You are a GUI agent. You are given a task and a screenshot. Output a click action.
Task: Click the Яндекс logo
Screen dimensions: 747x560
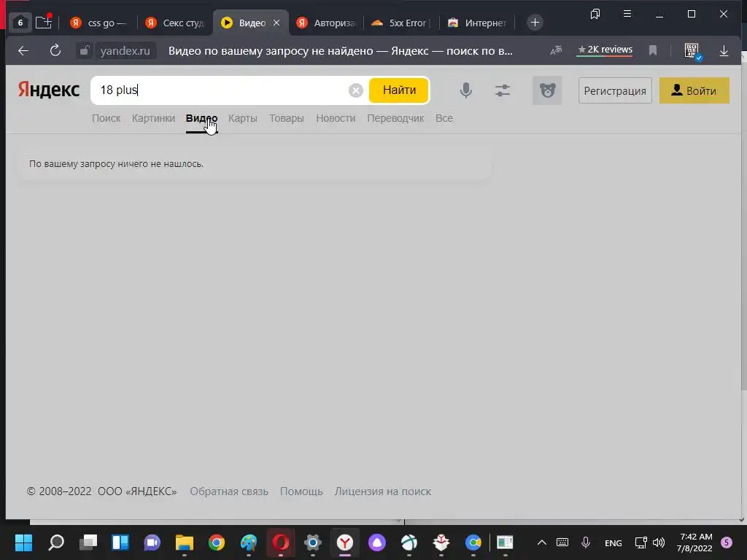click(x=49, y=90)
